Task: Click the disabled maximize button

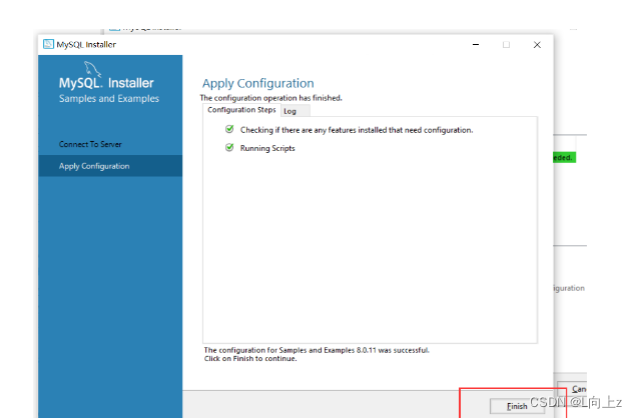Action: pos(506,45)
